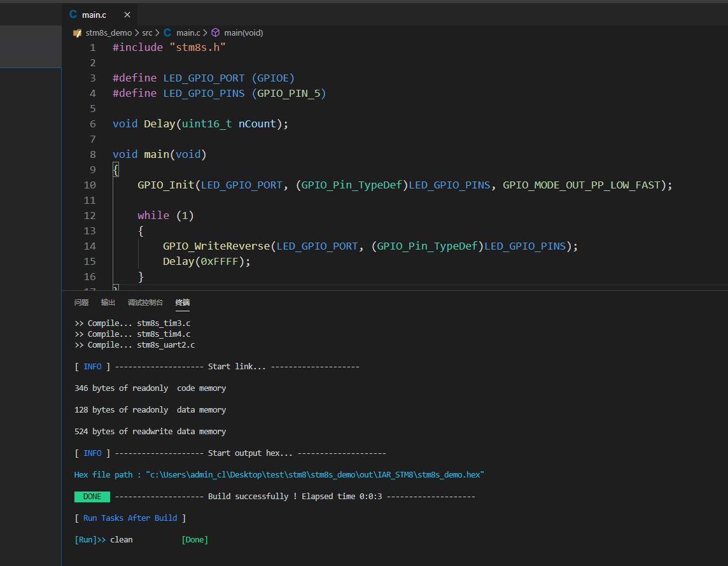The image size is (728, 566).
Task: Select the 终端 (Terminal) panel tab
Action: pyautogui.click(x=183, y=302)
